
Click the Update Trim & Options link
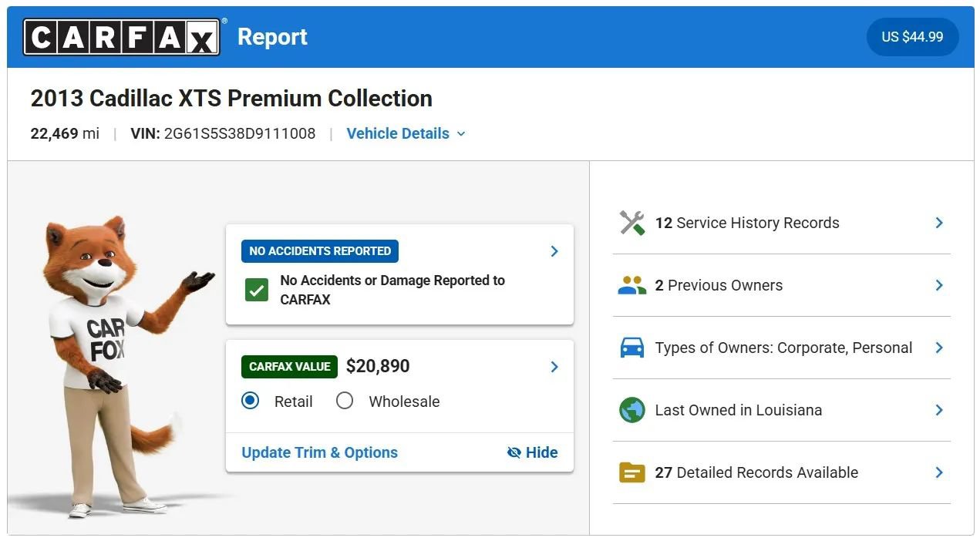coord(320,452)
